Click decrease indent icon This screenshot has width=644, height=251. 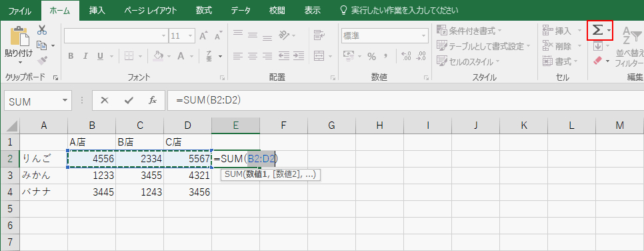pos(283,56)
